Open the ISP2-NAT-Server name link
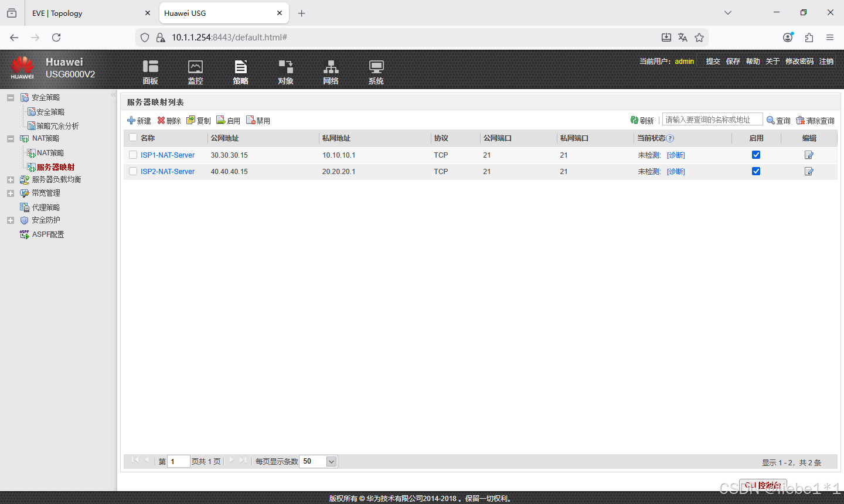 [x=168, y=172]
